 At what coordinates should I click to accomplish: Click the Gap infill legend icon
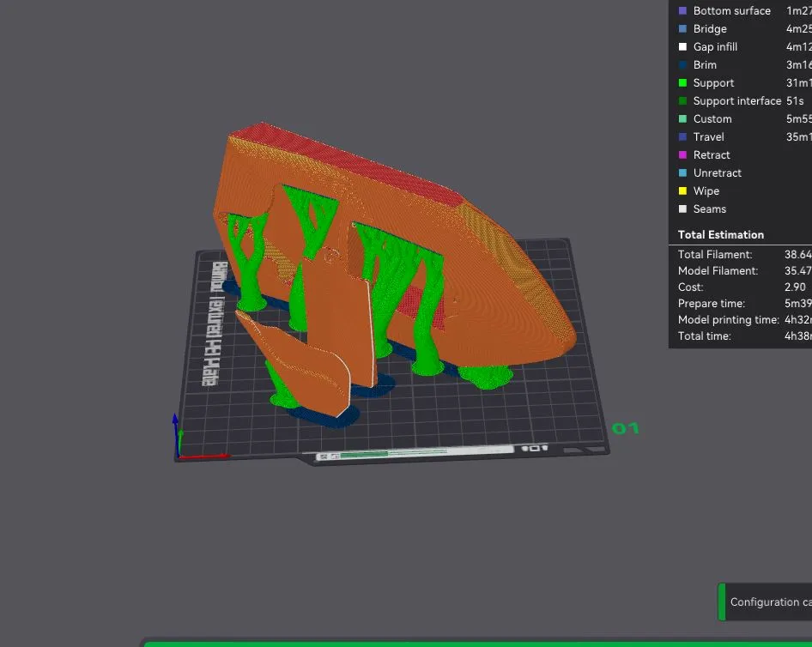[682, 46]
